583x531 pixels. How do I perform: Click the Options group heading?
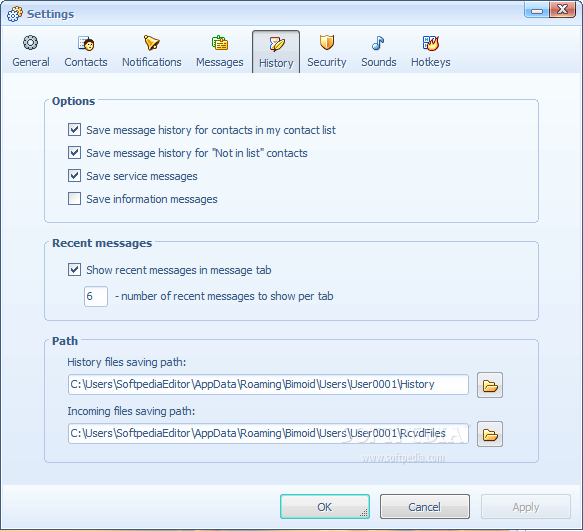click(x=74, y=101)
